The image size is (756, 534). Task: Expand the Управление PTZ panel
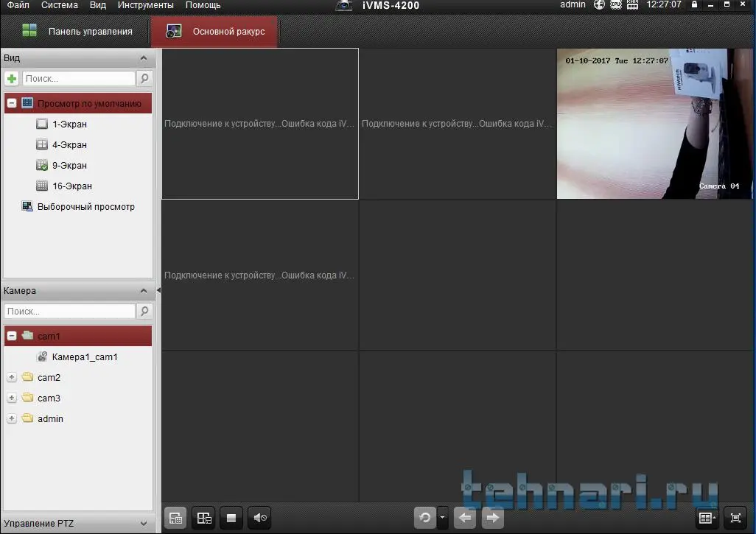tap(143, 524)
